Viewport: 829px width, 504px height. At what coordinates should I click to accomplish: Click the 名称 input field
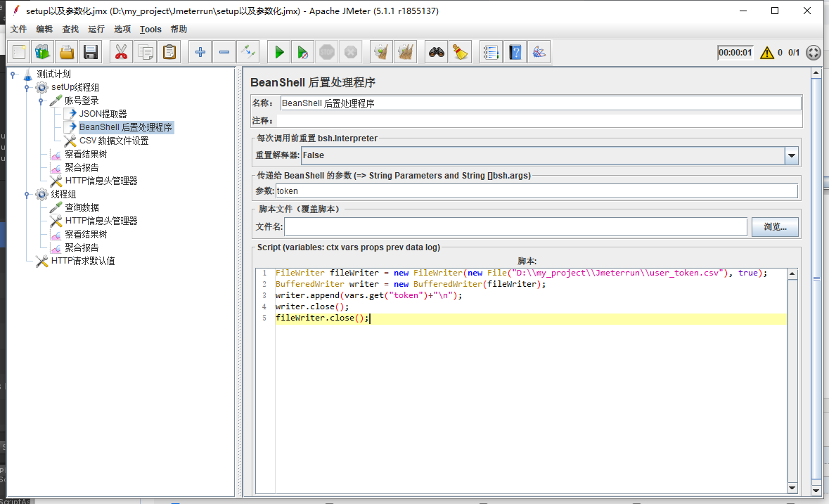tap(540, 103)
